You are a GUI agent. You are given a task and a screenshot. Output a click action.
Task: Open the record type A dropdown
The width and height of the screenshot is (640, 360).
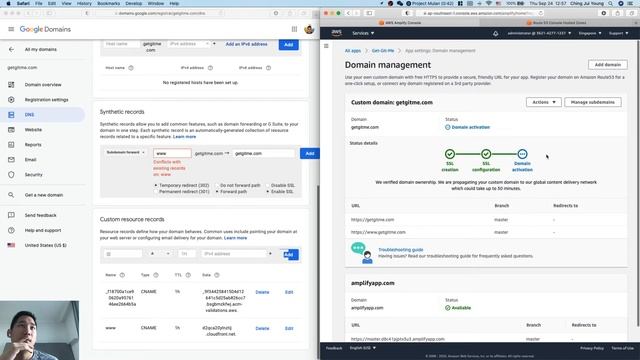click(x=160, y=254)
